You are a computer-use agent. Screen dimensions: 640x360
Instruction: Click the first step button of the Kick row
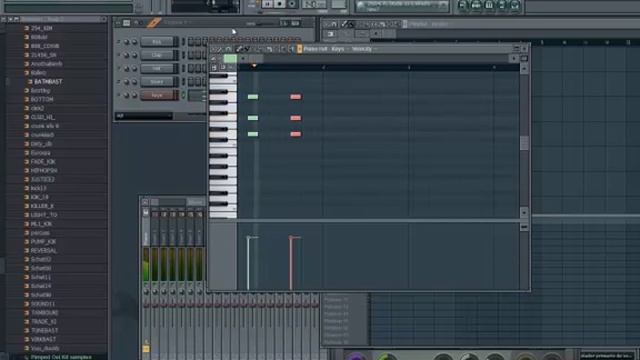[191, 42]
